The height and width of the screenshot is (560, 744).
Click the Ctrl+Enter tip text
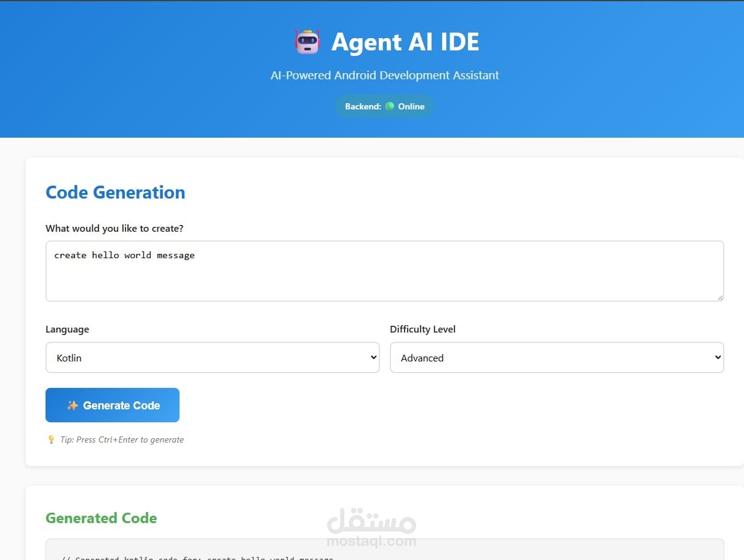coord(121,440)
